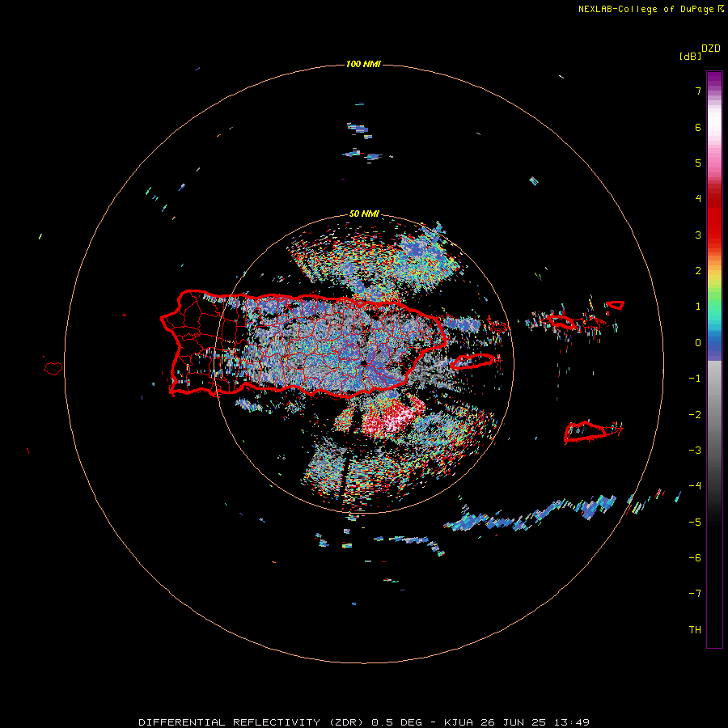Click the 1 tick label on color scale
Screen dimensions: 728x728
(x=698, y=307)
